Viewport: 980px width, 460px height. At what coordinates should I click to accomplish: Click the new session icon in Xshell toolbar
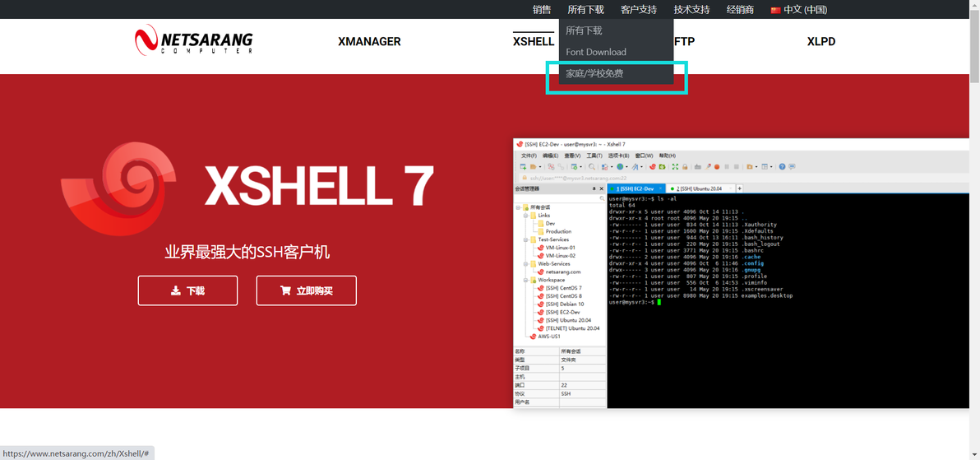[x=523, y=166]
